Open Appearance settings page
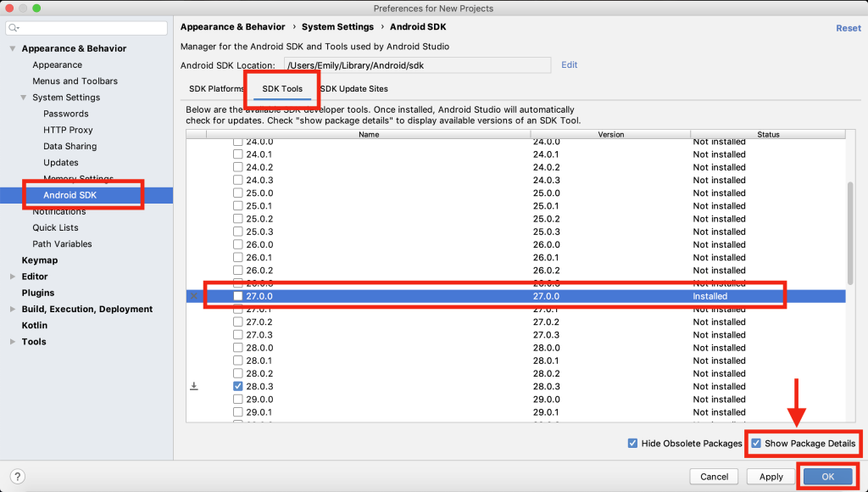Viewport: 868px width, 492px height. click(x=57, y=64)
